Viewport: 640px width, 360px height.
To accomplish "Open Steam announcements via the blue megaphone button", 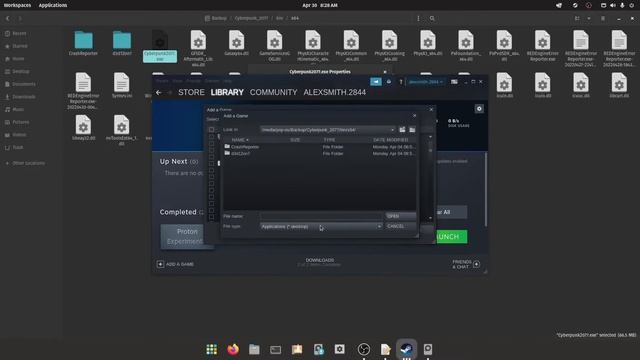I will [376, 82].
